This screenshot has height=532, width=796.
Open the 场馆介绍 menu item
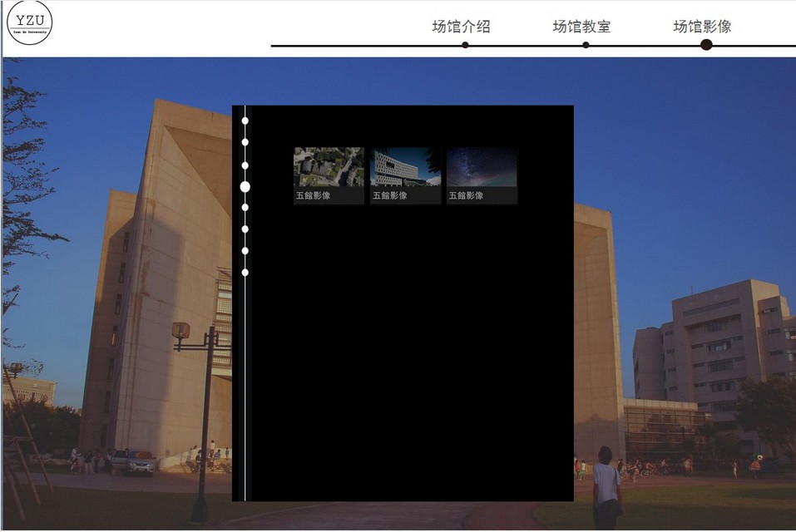461,27
